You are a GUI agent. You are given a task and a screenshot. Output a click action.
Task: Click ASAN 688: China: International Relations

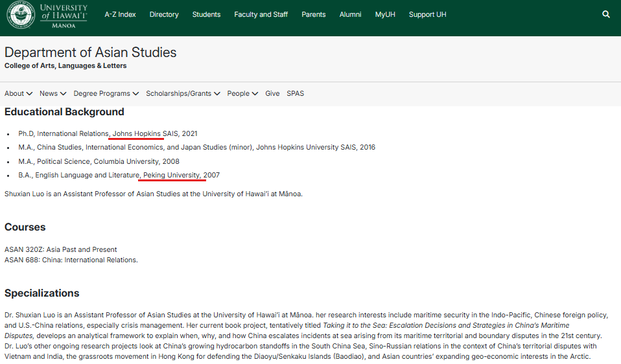pyautogui.click(x=71, y=260)
